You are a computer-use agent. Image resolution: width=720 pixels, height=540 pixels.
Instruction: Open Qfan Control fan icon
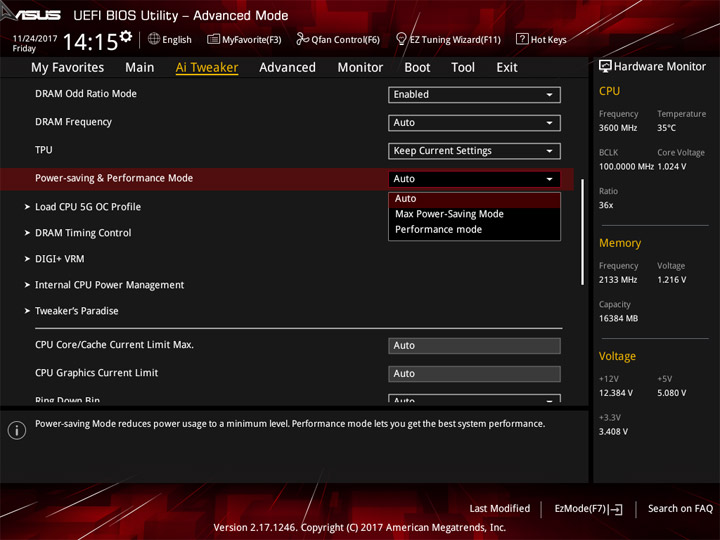click(302, 39)
